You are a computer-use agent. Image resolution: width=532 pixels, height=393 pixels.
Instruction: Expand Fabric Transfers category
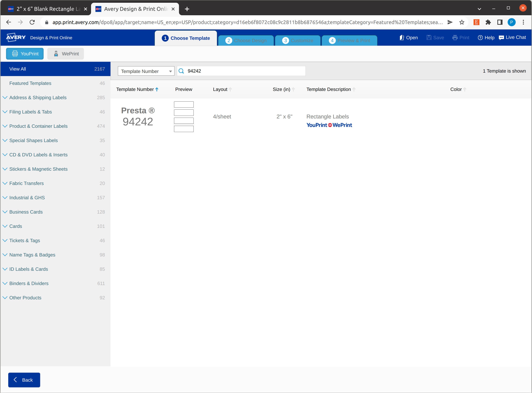[5, 183]
